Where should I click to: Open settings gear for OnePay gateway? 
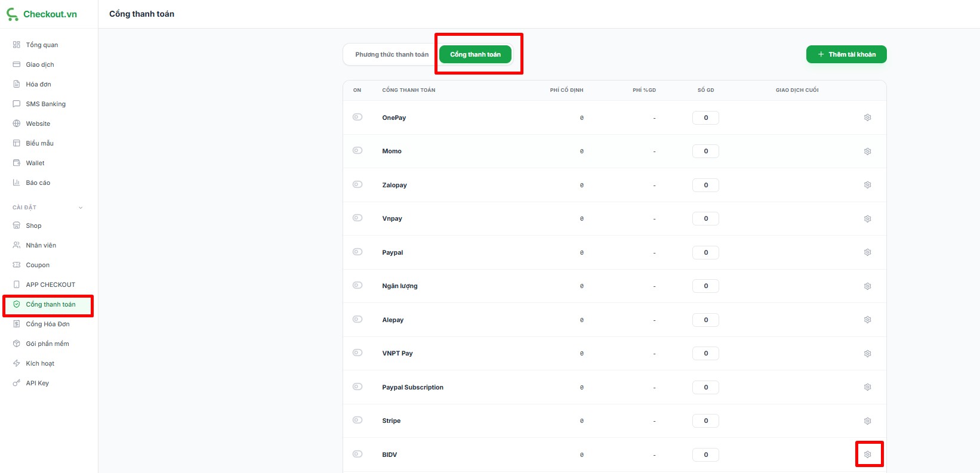tap(867, 118)
